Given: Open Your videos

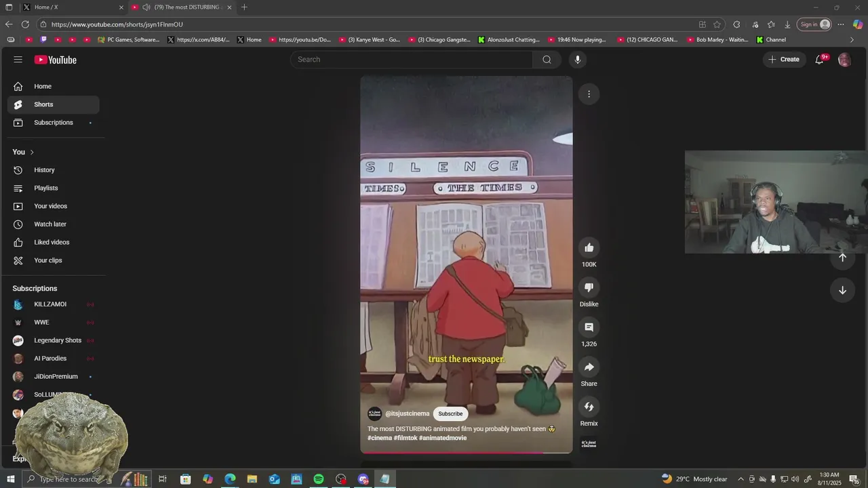Looking at the screenshot, I should [x=53, y=206].
